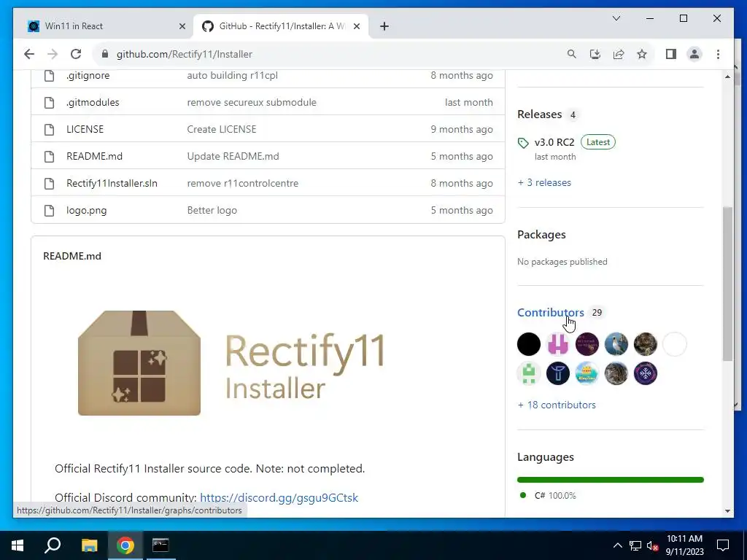Open logo.png file
This screenshot has width=747, height=560.
click(86, 211)
